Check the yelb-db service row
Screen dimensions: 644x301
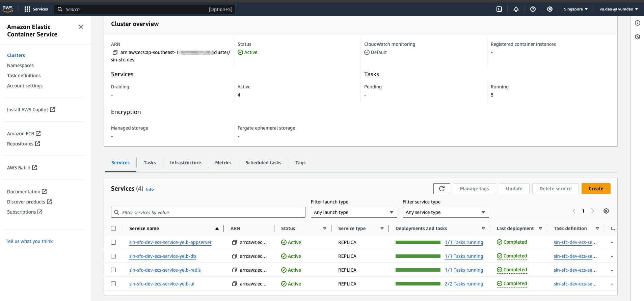coord(113,256)
